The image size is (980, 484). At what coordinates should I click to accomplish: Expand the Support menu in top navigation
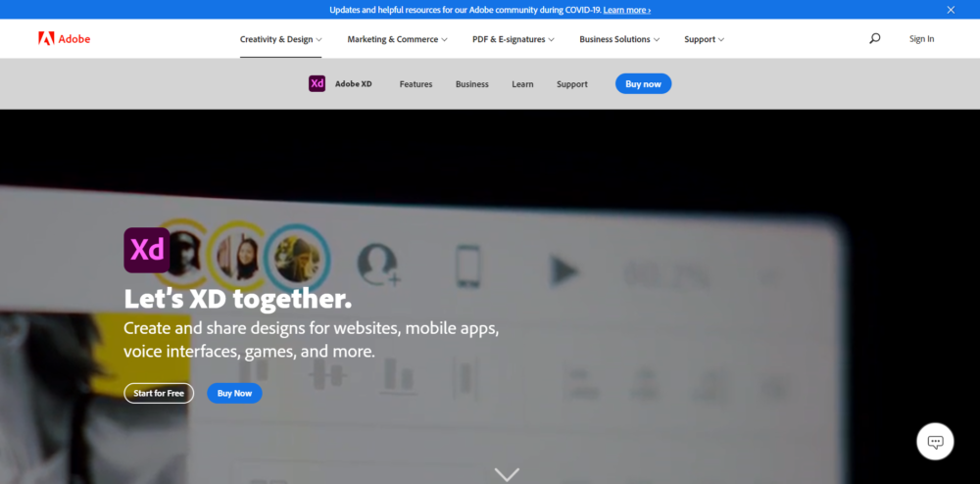point(704,39)
